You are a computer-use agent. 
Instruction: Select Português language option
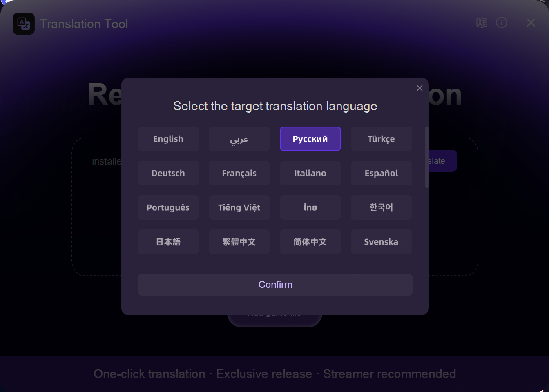point(168,207)
